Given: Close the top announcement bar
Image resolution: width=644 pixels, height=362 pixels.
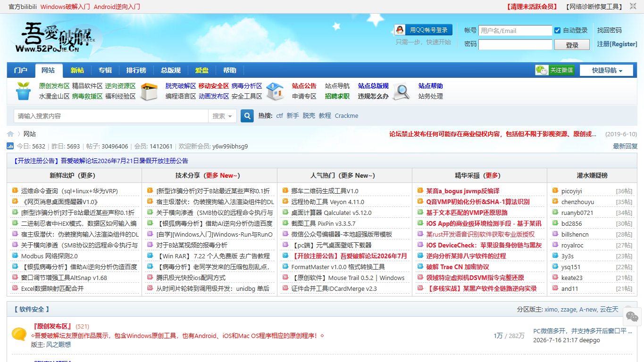Looking at the screenshot, I should 633,7.
